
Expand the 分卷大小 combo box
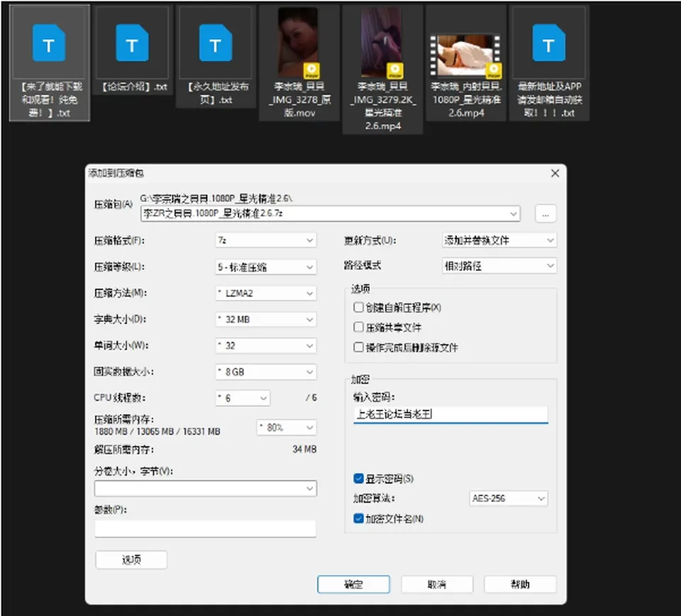[x=206, y=488]
